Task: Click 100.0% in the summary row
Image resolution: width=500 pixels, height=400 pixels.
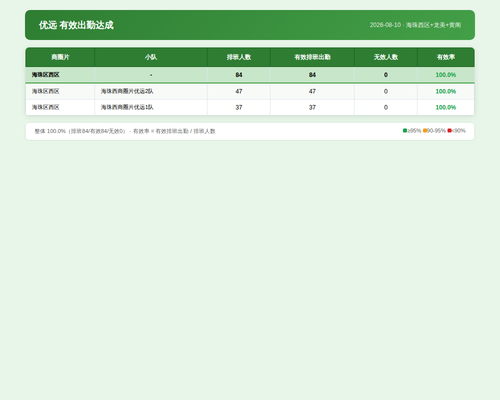Action: (x=446, y=75)
